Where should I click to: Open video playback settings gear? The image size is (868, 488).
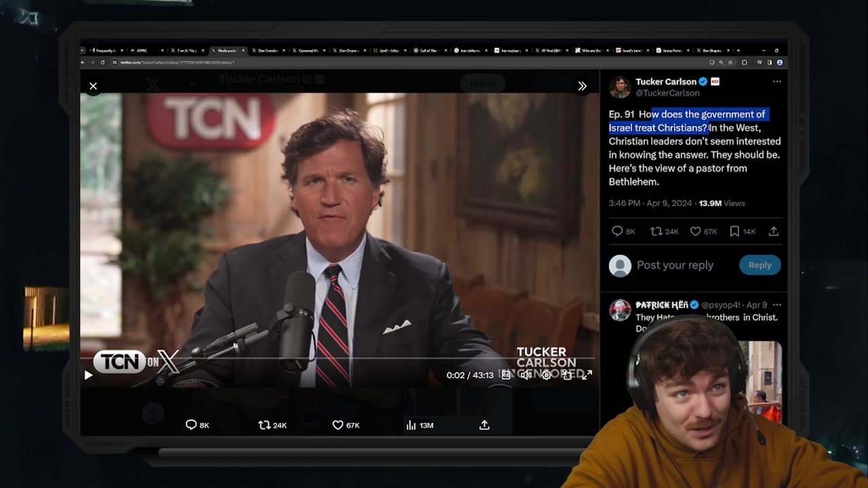pos(547,375)
